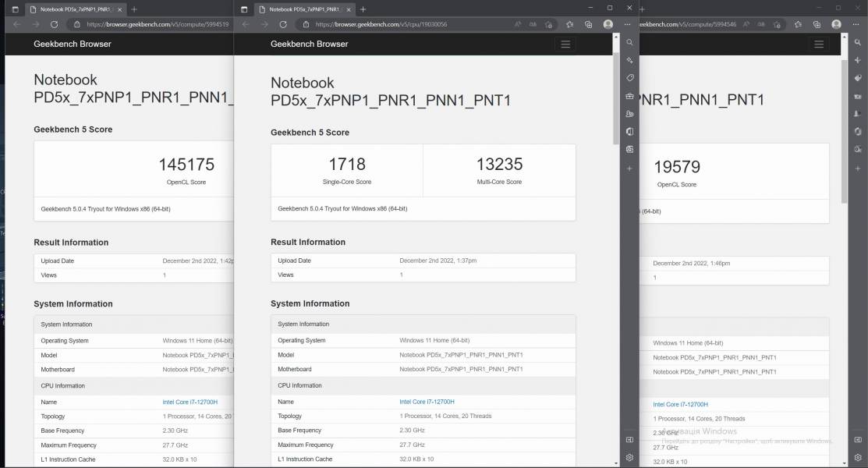Open tab actions menu in middle window
The image size is (868, 468).
pyautogui.click(x=244, y=9)
